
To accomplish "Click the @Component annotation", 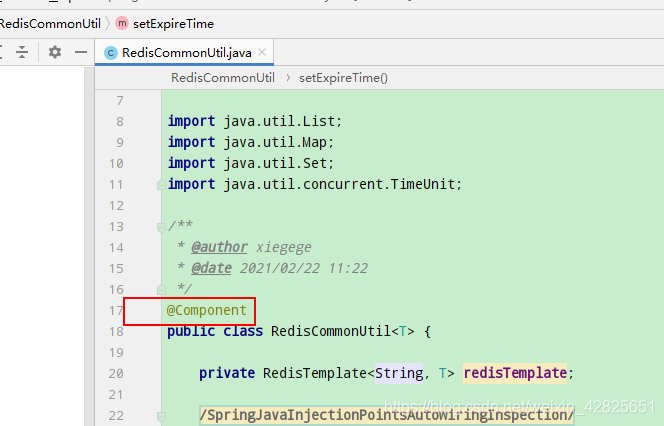I will pos(206,310).
